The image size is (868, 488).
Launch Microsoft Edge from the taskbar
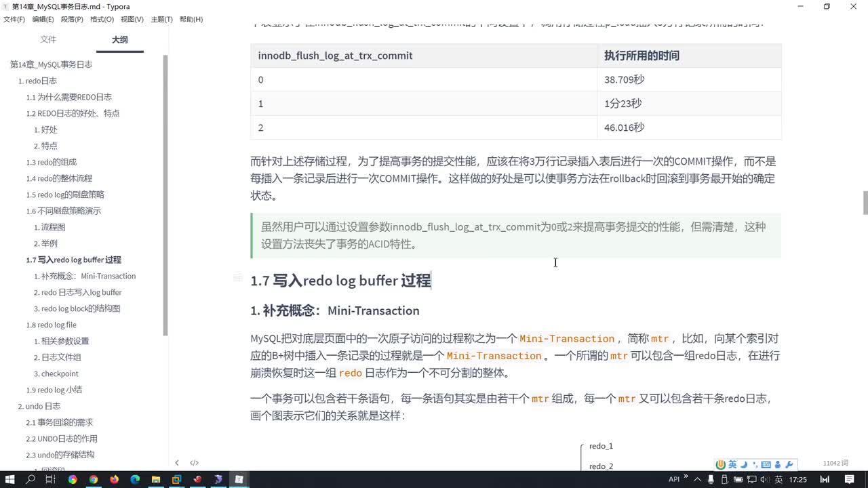(135, 479)
